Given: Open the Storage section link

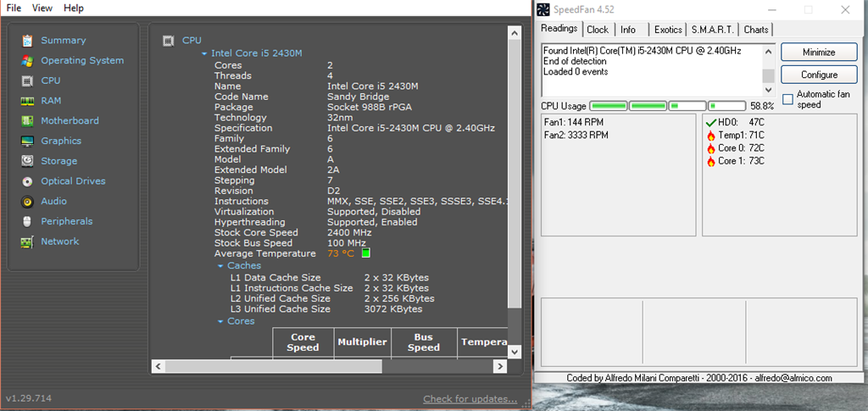Looking at the screenshot, I should point(58,161).
